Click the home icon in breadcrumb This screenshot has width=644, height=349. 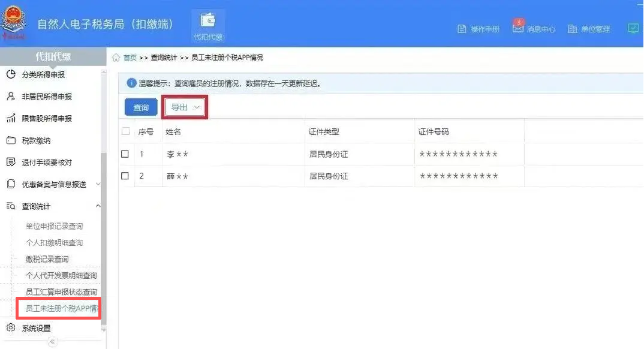[116, 58]
